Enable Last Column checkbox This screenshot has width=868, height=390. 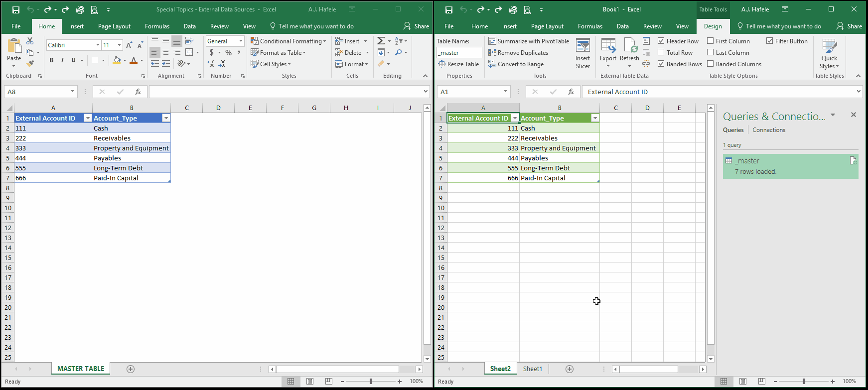[711, 52]
